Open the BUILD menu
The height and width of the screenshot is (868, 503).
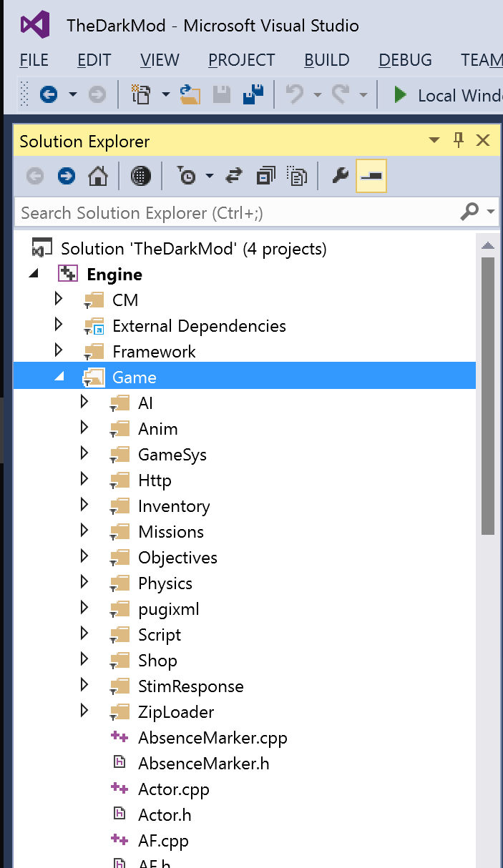[x=326, y=60]
